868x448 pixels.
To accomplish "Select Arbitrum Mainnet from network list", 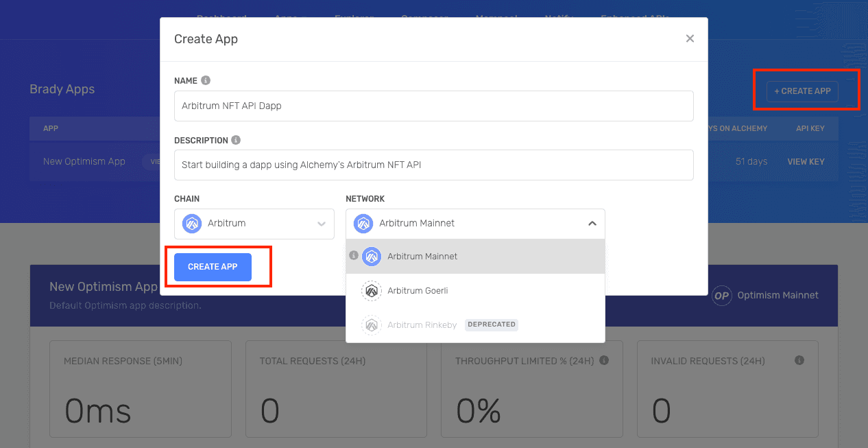I will tap(422, 257).
